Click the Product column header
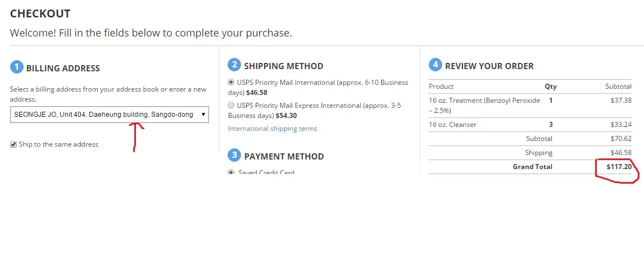This screenshot has width=644, height=273. click(441, 87)
